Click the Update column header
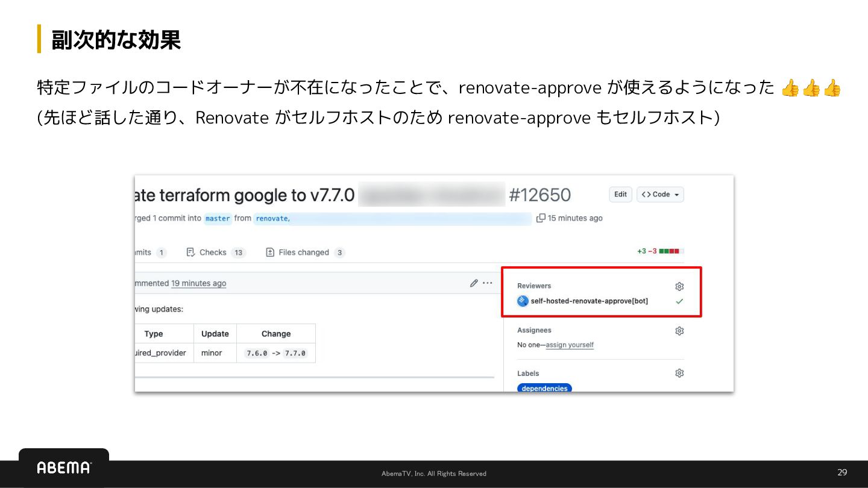 215,334
